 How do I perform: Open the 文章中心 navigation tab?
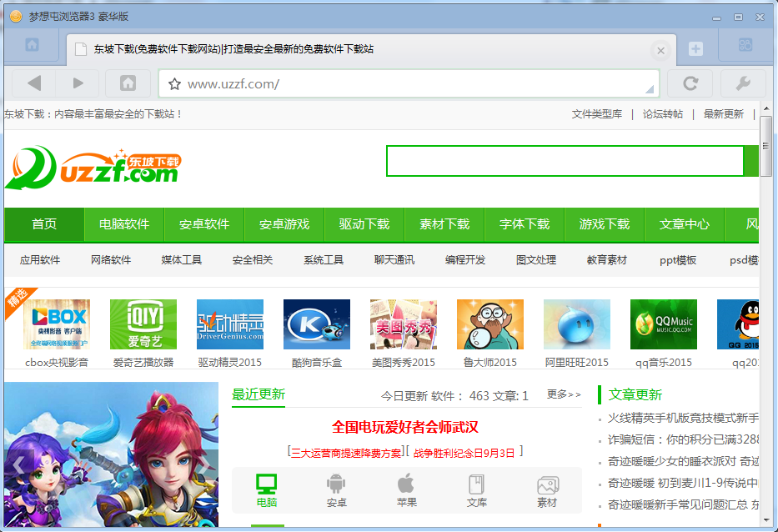[685, 224]
